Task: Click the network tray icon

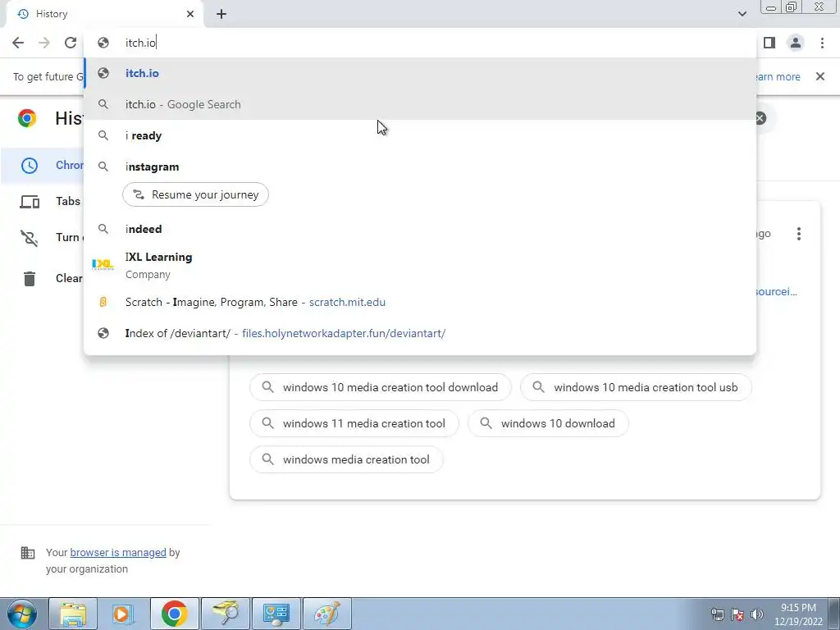Action: [x=717, y=614]
